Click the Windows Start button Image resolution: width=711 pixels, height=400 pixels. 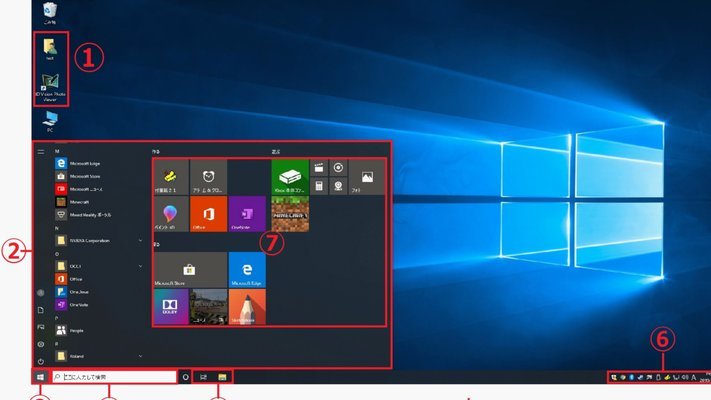click(x=40, y=377)
